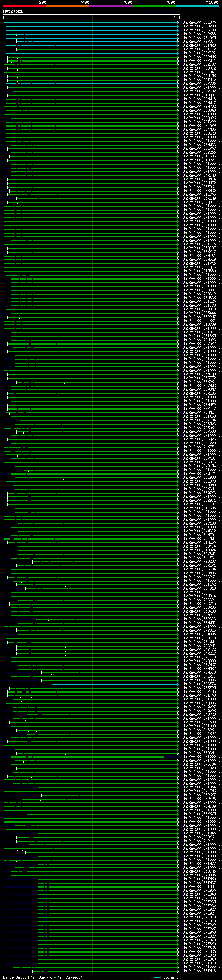Click the red 20% identity legend band
This screenshot has height=980, width=222.
25,6
